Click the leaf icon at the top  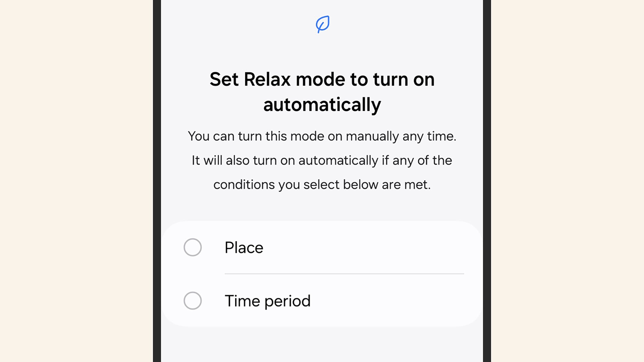click(x=322, y=24)
